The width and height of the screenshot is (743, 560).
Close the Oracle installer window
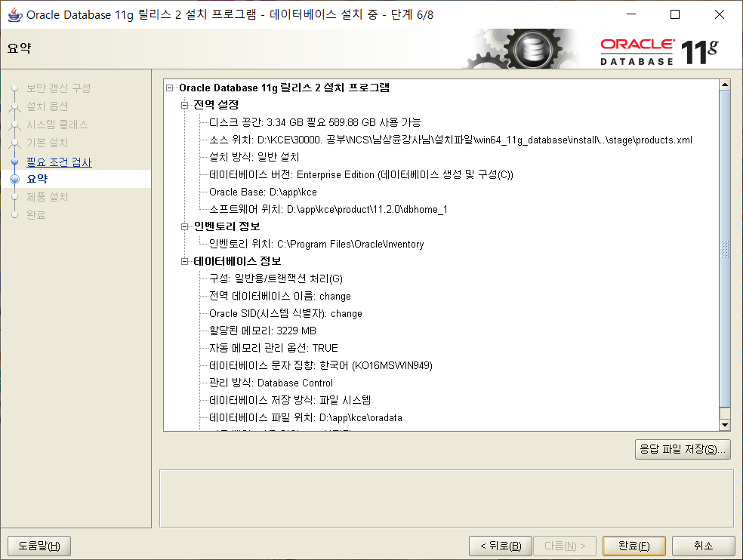point(720,14)
